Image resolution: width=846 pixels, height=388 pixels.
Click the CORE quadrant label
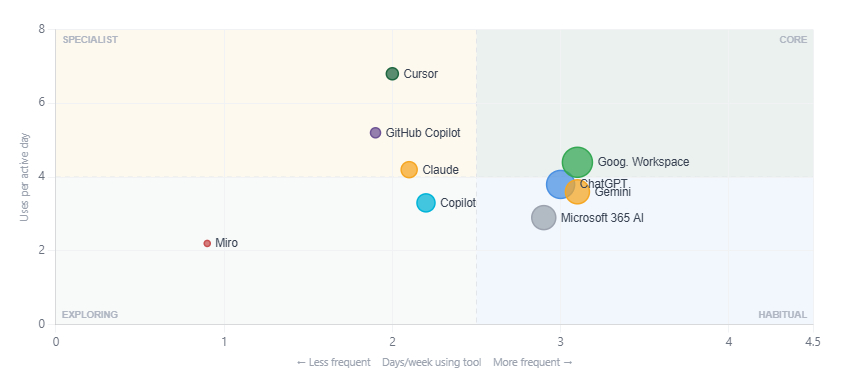pos(793,40)
